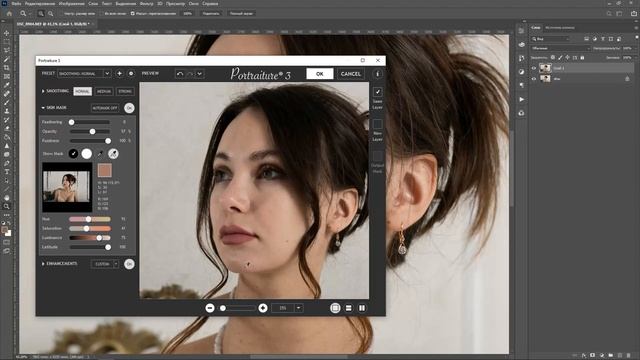Image resolution: width=640 pixels, height=360 pixels.
Task: Select Strong smoothing level
Action: pos(125,91)
